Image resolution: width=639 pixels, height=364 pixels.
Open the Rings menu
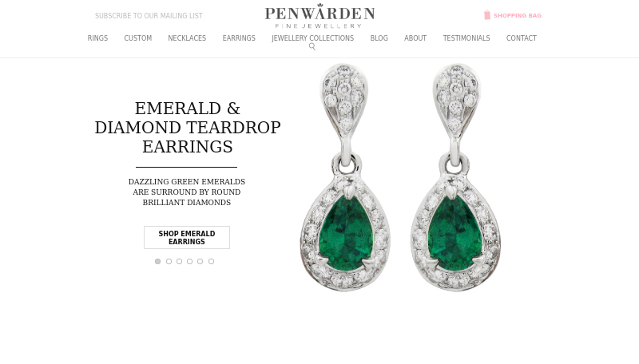(97, 38)
